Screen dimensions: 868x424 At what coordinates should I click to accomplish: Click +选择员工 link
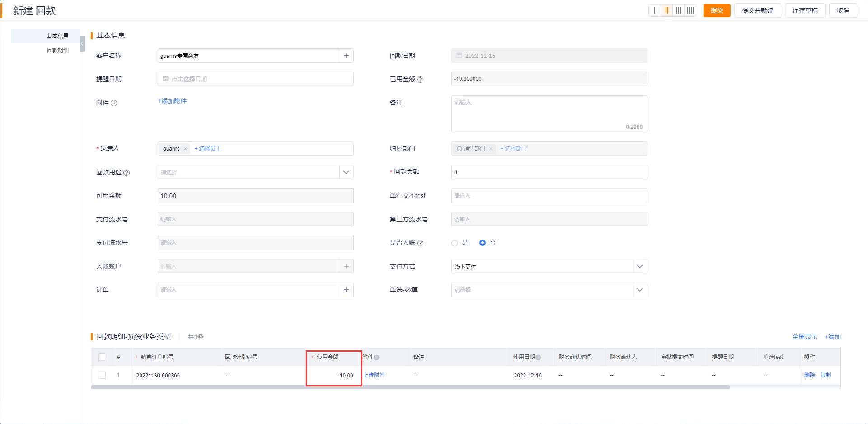[207, 149]
